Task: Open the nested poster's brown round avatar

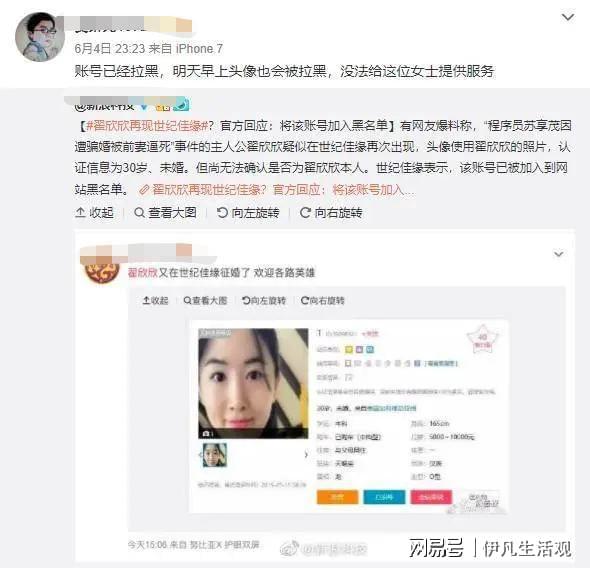Action: pos(102,273)
